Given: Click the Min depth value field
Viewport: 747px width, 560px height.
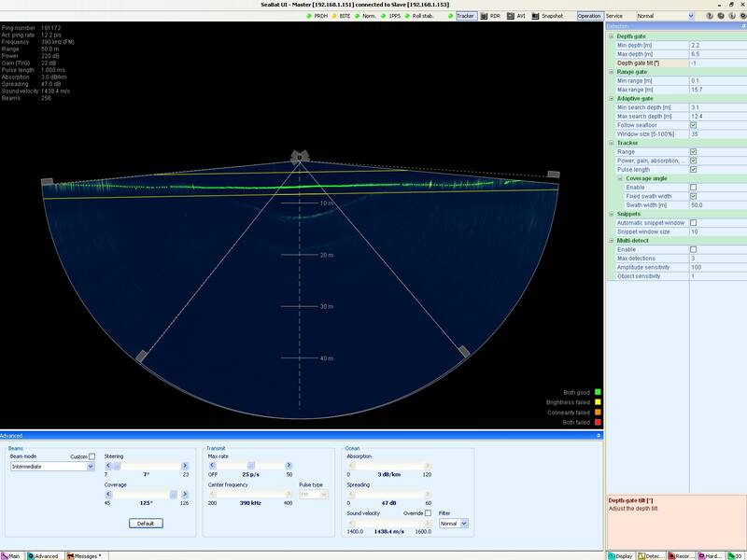Looking at the screenshot, I should pos(713,45).
